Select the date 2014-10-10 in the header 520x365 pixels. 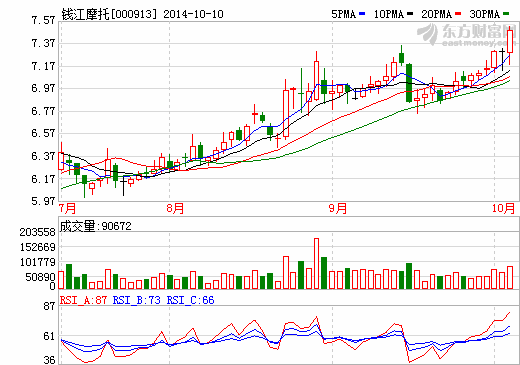click(x=193, y=14)
